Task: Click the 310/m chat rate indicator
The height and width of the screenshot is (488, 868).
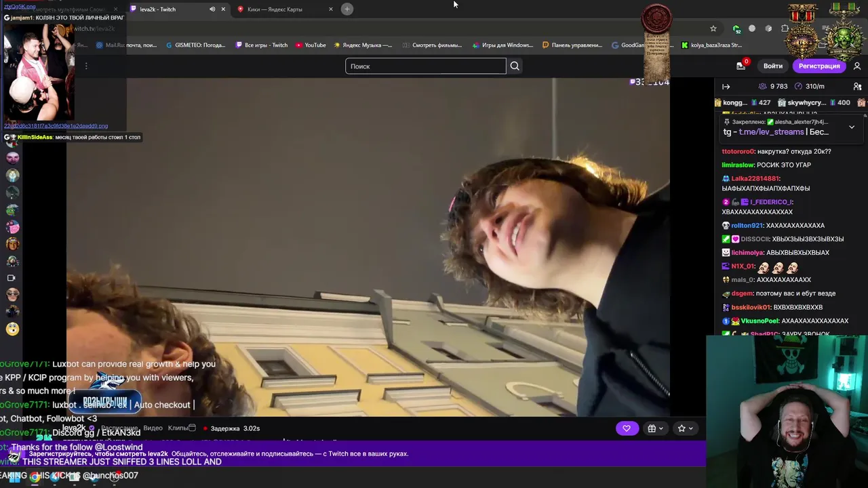Action: [x=809, y=87]
